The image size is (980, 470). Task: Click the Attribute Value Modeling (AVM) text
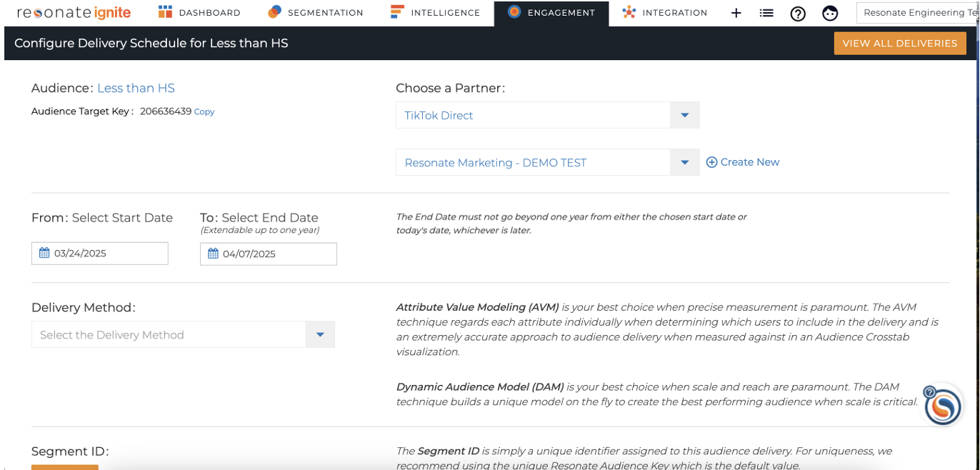478,307
